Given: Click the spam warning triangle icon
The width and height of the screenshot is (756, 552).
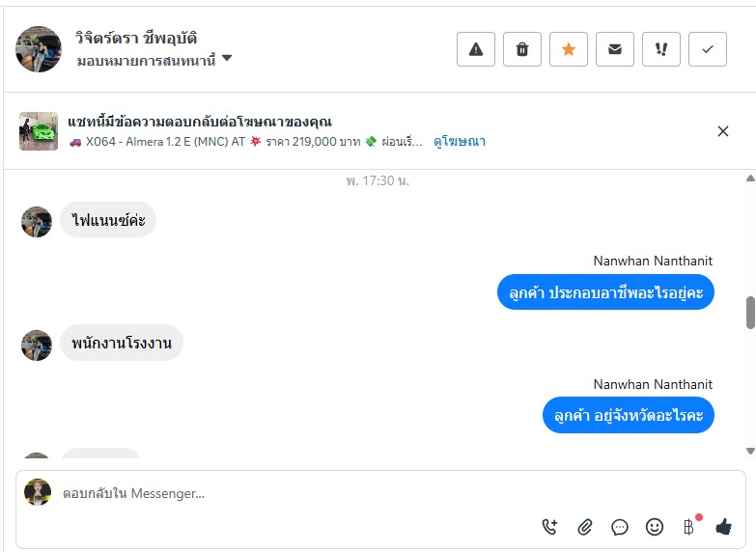Looking at the screenshot, I should point(476,49).
